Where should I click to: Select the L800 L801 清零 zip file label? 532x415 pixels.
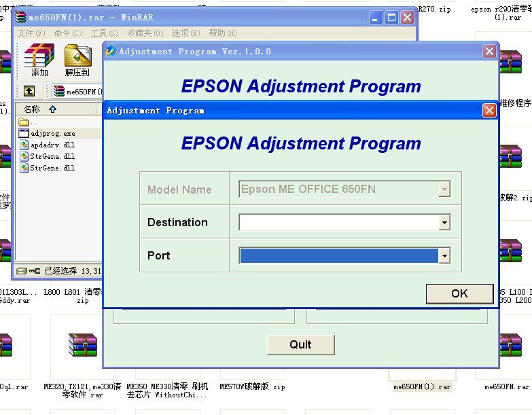click(x=73, y=296)
